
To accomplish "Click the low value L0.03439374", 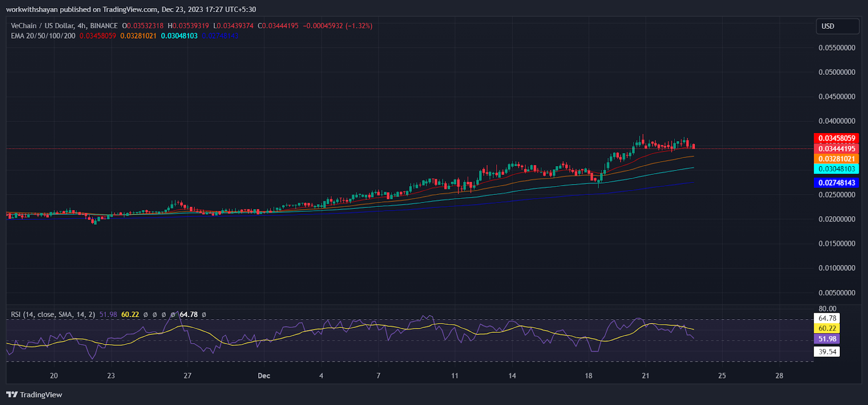I will click(x=233, y=26).
